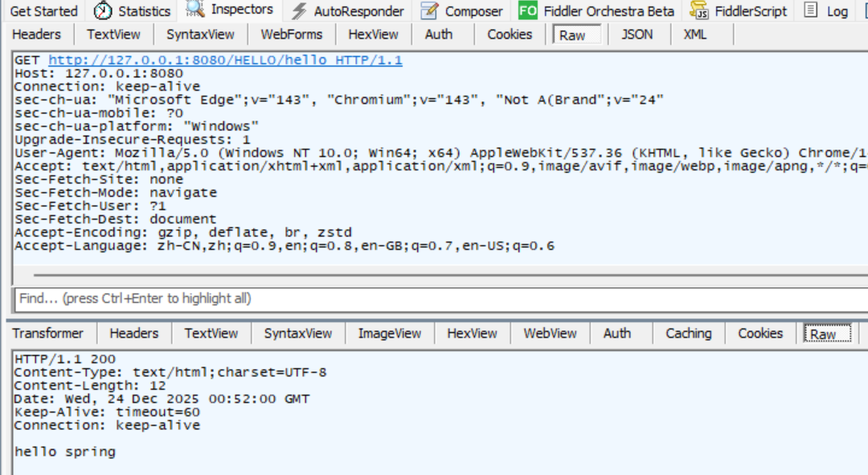This screenshot has height=475, width=868.
Task: Click the green FO Fiddler Orchestra icon
Action: pyautogui.click(x=528, y=10)
